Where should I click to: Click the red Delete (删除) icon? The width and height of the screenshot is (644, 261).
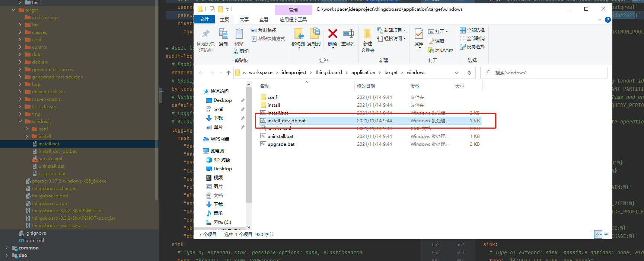(332, 34)
